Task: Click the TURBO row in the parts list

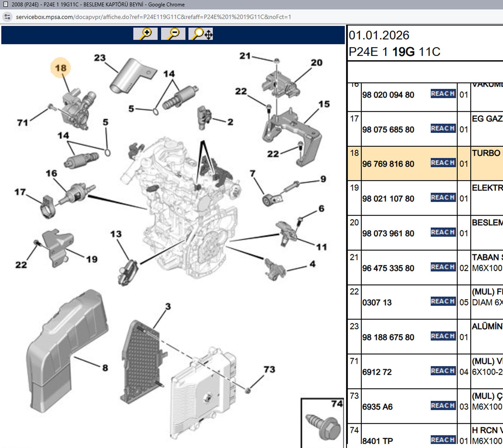Action: click(x=484, y=153)
